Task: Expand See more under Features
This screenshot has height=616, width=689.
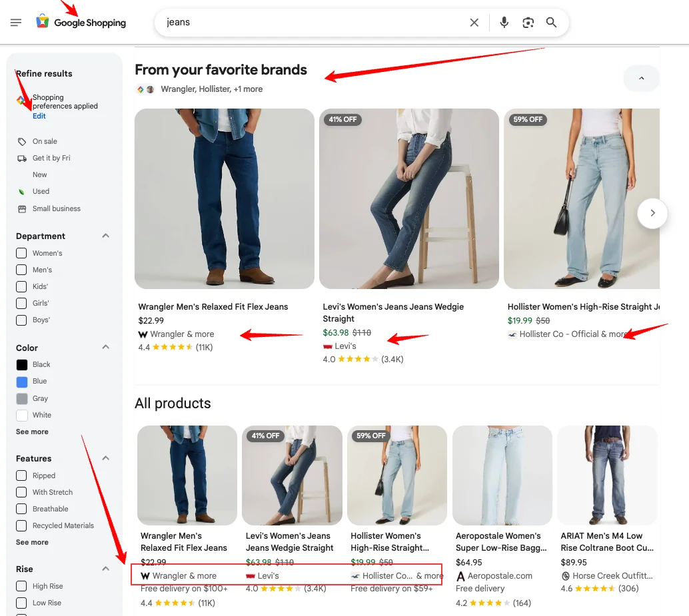Action: point(32,543)
